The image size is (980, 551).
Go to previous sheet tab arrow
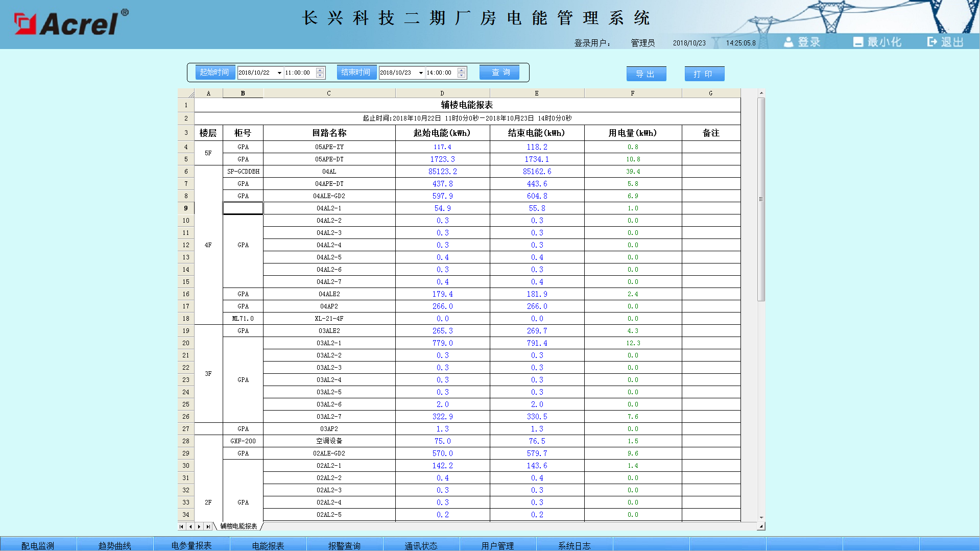click(x=190, y=526)
